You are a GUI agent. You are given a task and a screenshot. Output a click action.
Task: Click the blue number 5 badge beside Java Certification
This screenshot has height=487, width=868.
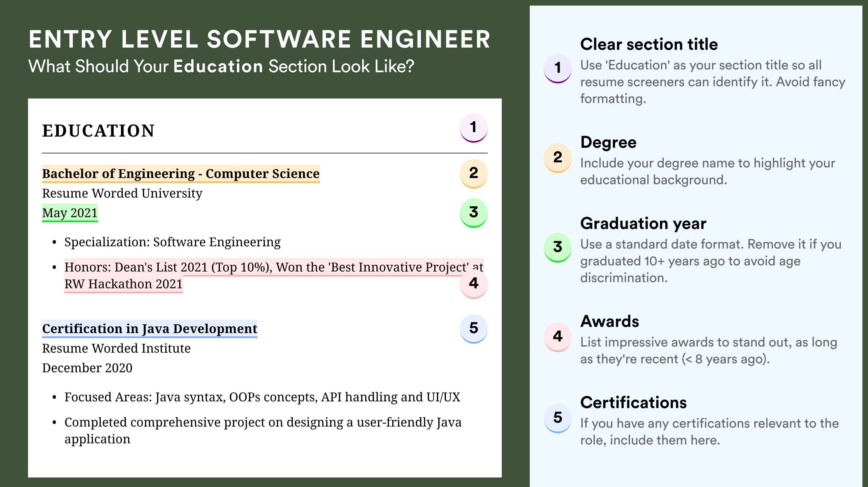point(473,328)
